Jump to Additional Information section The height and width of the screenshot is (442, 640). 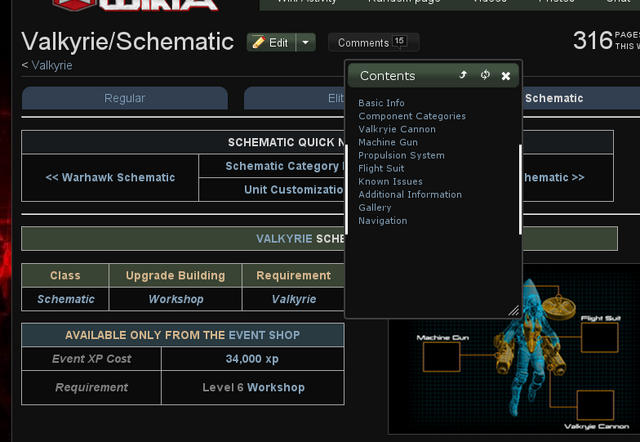[410, 194]
